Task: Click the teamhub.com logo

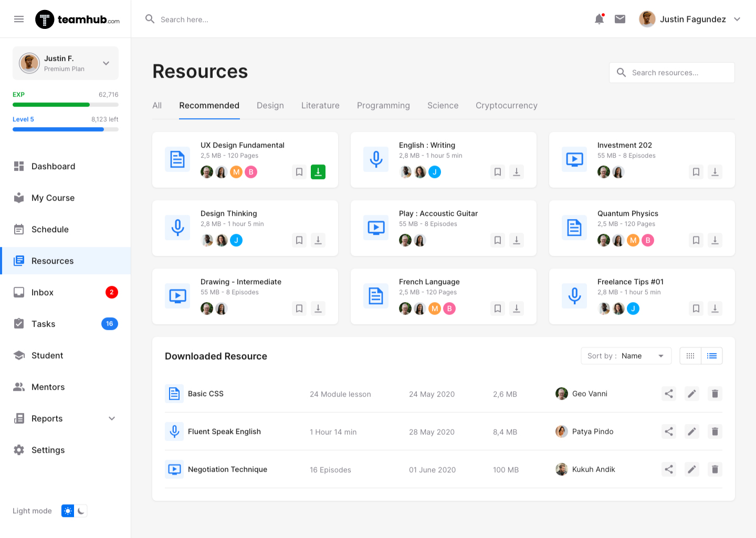Action: [77, 19]
